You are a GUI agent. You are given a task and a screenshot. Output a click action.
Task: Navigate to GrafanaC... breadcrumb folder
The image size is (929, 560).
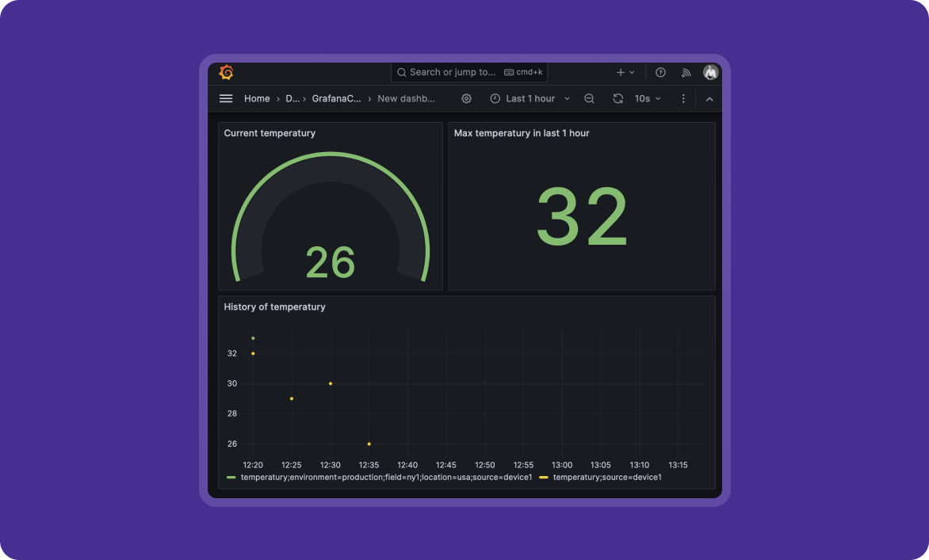336,98
